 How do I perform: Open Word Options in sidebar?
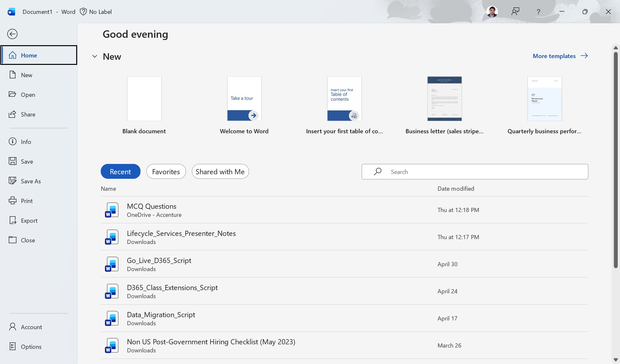click(39, 347)
